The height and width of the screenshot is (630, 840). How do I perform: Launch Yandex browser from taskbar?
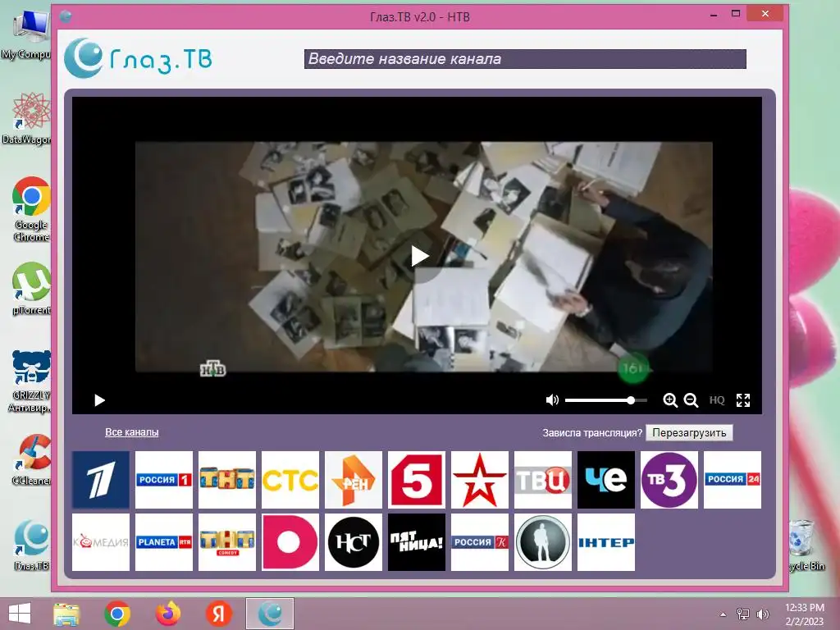pos(218,614)
